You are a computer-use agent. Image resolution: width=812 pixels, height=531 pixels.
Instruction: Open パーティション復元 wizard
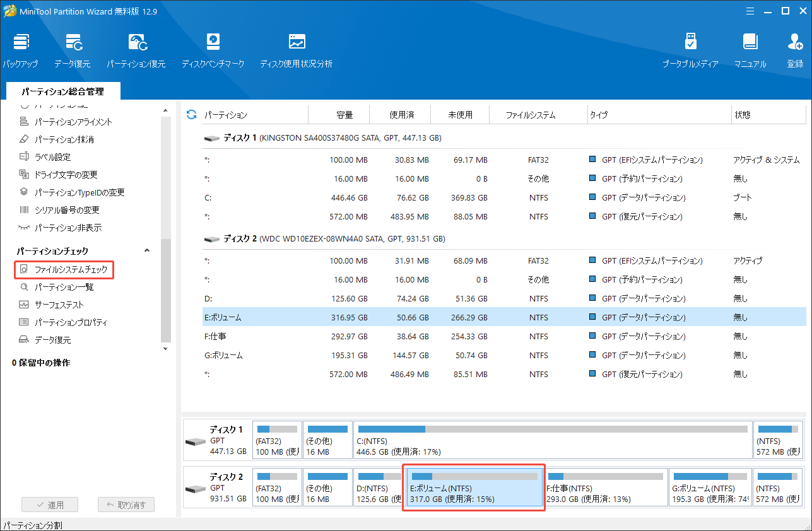tap(136, 50)
